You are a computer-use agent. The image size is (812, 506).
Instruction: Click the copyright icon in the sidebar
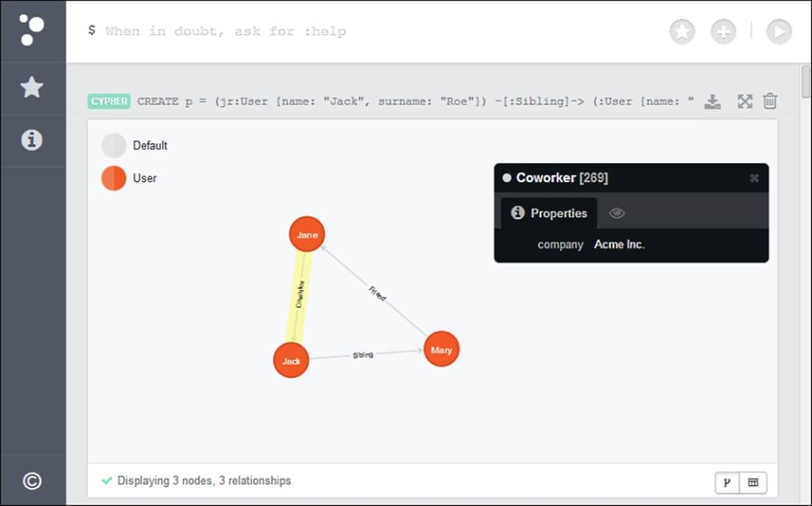click(x=32, y=481)
